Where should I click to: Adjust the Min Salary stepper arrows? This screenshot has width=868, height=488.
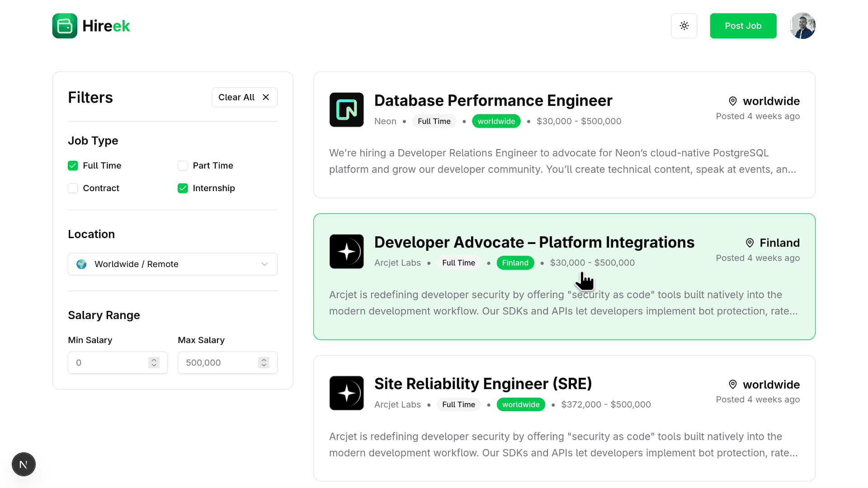click(154, 362)
